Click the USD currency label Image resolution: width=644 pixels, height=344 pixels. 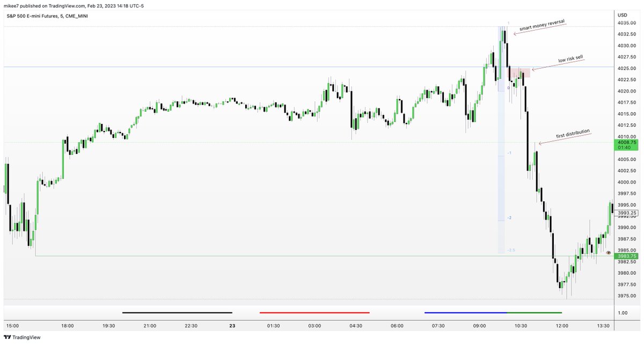click(623, 14)
